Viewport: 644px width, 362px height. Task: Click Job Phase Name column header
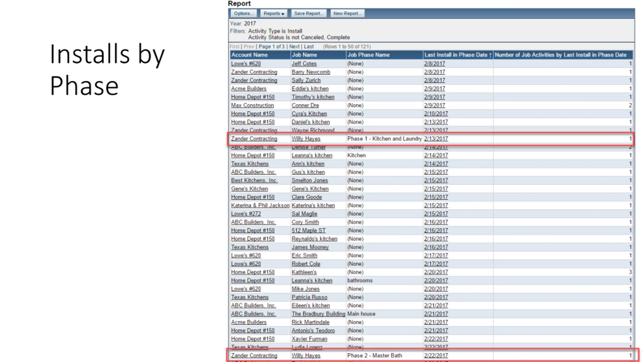368,55
